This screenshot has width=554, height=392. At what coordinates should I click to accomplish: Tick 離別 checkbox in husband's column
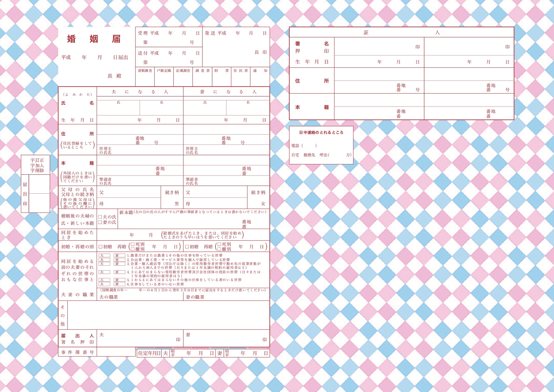pyautogui.click(x=133, y=249)
